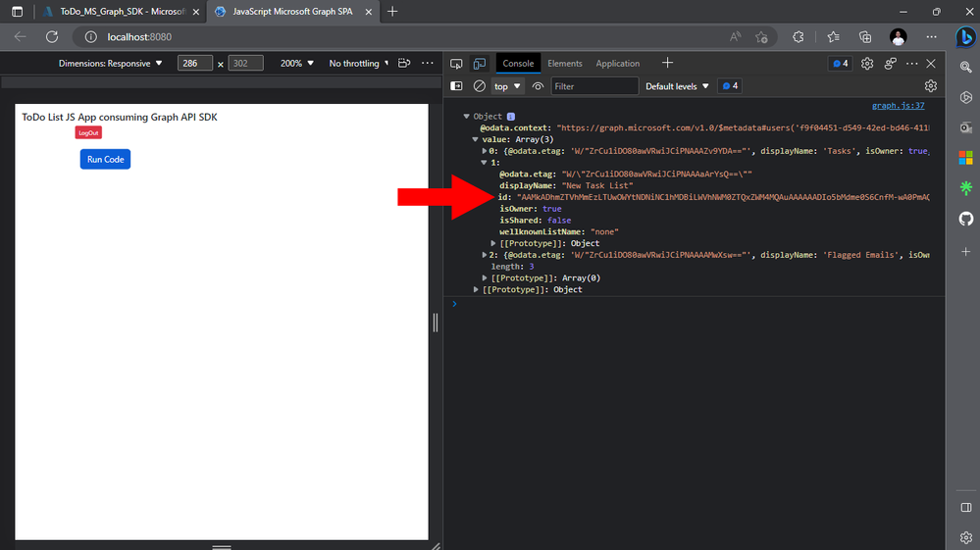Focus the console Filter input

tap(594, 86)
